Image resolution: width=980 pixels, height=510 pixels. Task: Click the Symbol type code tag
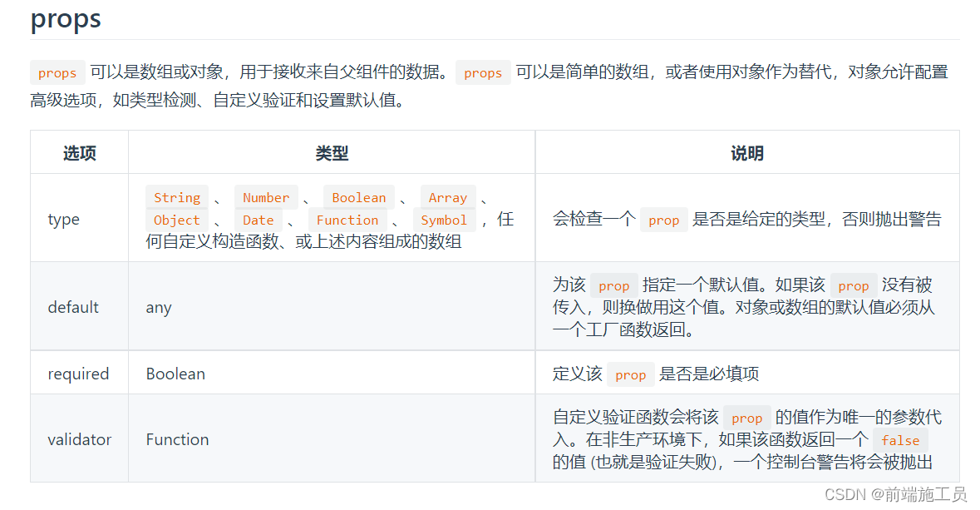[x=444, y=220]
